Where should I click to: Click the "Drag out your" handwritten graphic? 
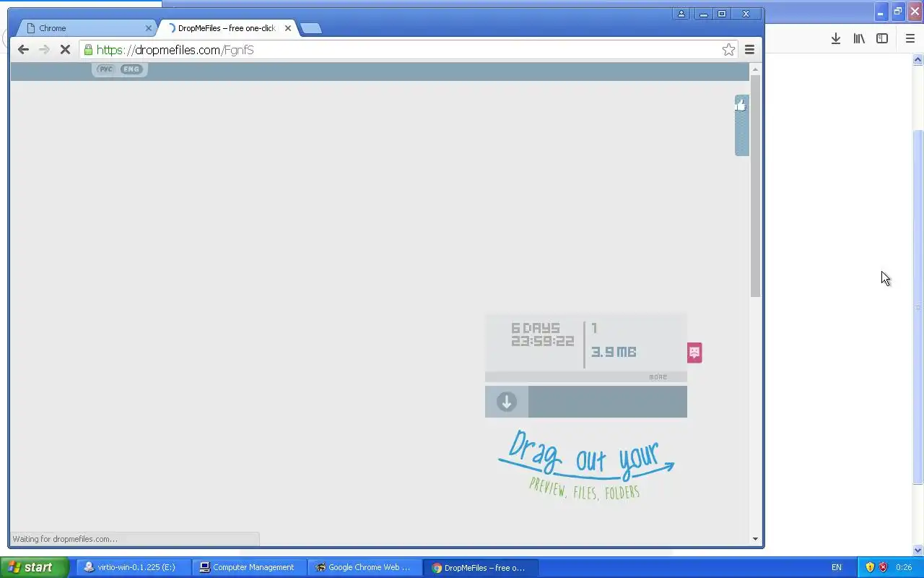click(586, 457)
